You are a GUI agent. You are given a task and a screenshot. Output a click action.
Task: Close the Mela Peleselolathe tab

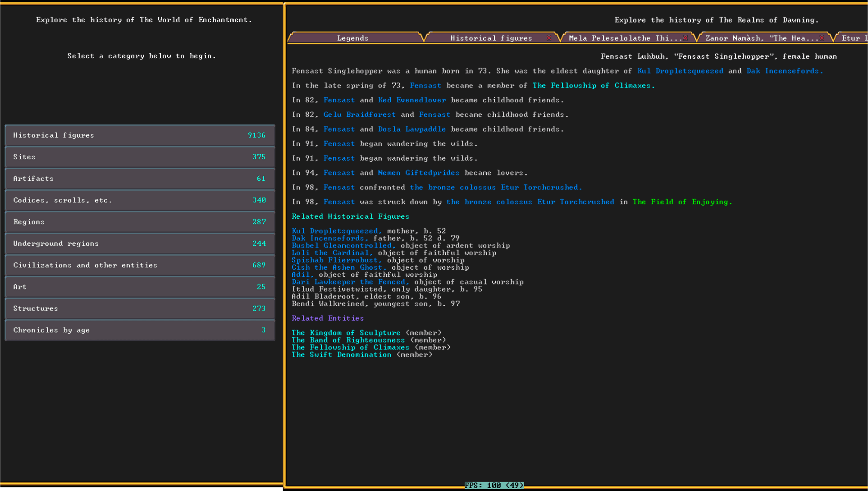pyautogui.click(x=685, y=38)
